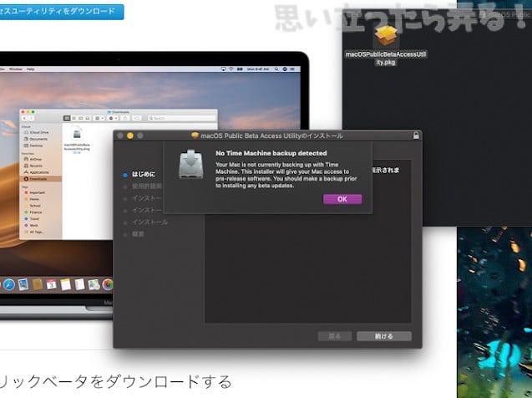The height and width of the screenshot is (398, 532).
Task: Click the Siri icon in menu bar
Action: click(285, 69)
